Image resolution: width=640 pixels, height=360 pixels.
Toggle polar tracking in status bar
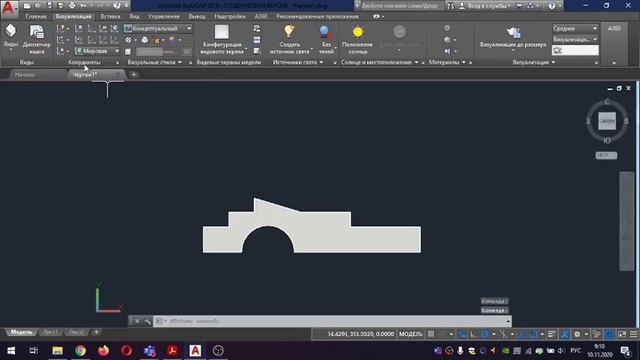pos(484,334)
